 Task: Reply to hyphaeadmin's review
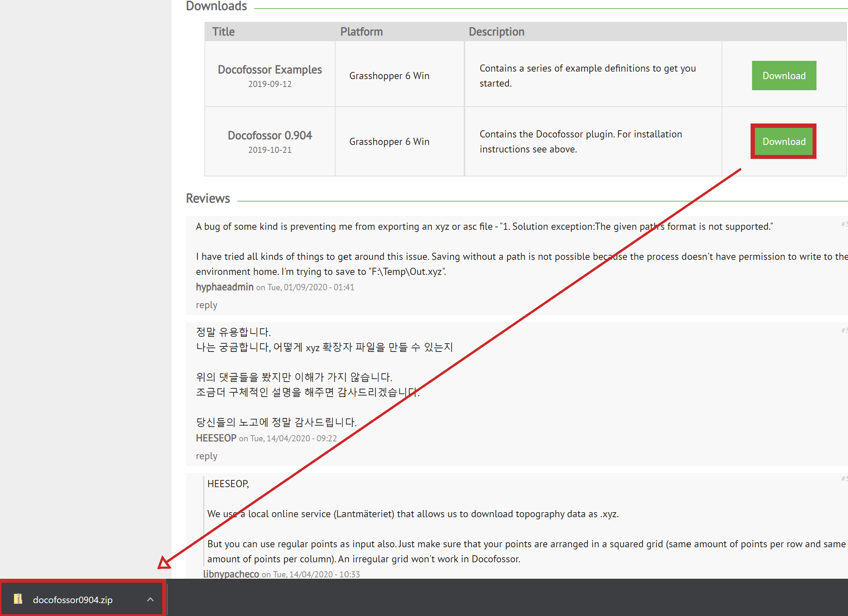click(206, 305)
